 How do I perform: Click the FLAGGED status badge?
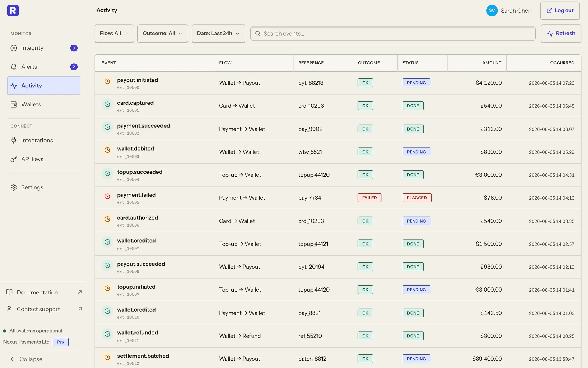(x=417, y=198)
